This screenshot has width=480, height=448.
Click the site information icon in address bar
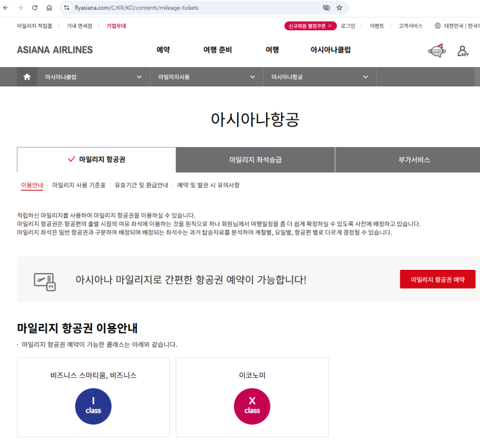tap(67, 8)
